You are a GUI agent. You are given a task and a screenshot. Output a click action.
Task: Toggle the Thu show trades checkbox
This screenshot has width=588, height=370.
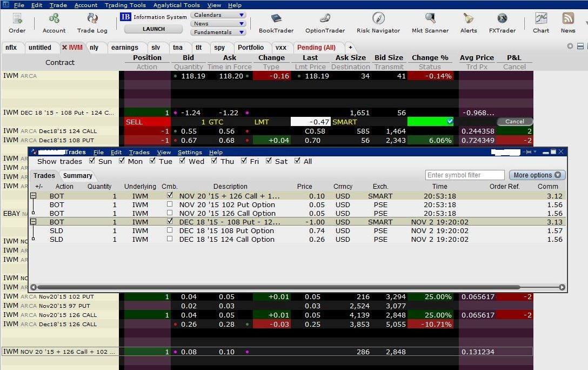click(x=214, y=161)
